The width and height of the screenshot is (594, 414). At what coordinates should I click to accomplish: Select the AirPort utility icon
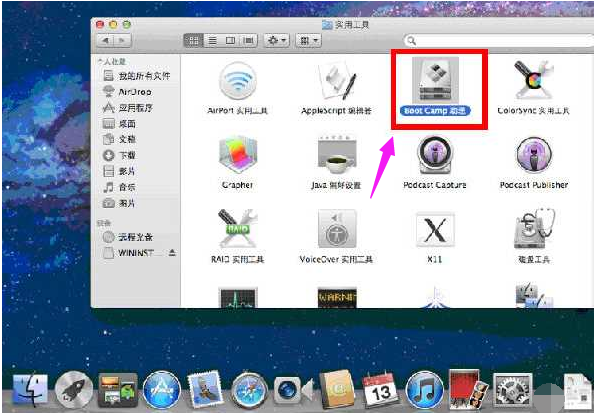238,81
